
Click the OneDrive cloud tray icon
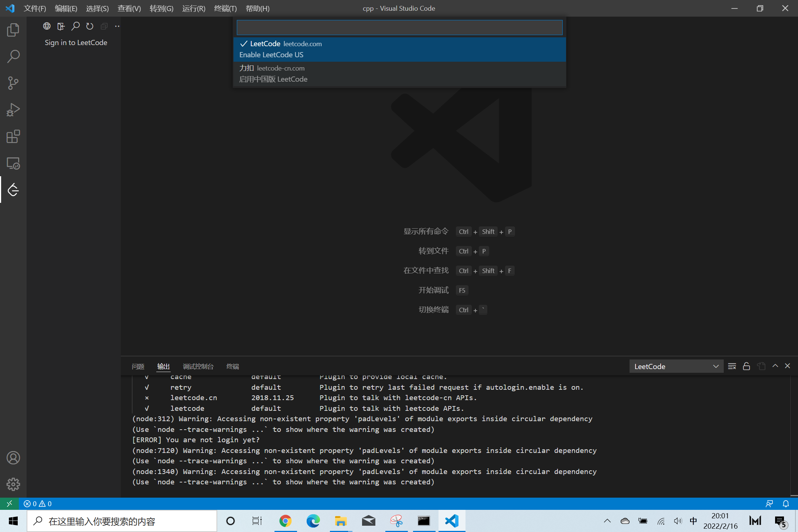click(x=625, y=521)
